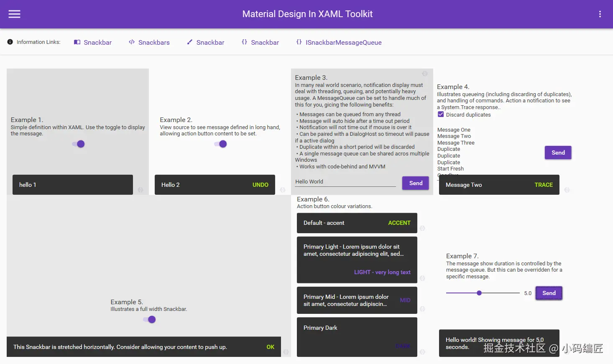The image size is (613, 364).
Task: Click the code brackets icon beside Snackbars
Action: pos(132,42)
